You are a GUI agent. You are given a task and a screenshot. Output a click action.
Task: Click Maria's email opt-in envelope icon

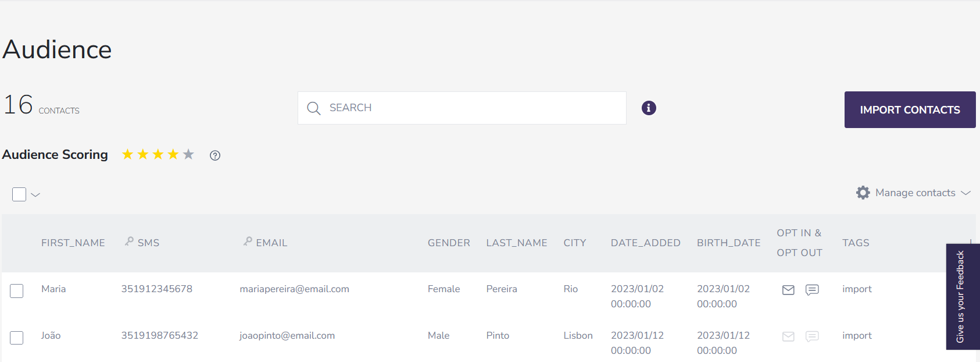pyautogui.click(x=788, y=290)
